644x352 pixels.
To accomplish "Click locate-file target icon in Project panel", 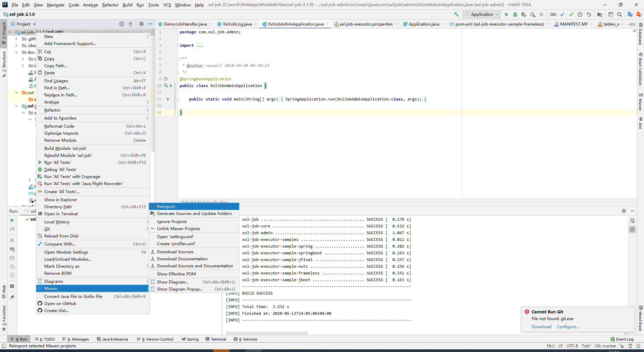I will [122, 24].
